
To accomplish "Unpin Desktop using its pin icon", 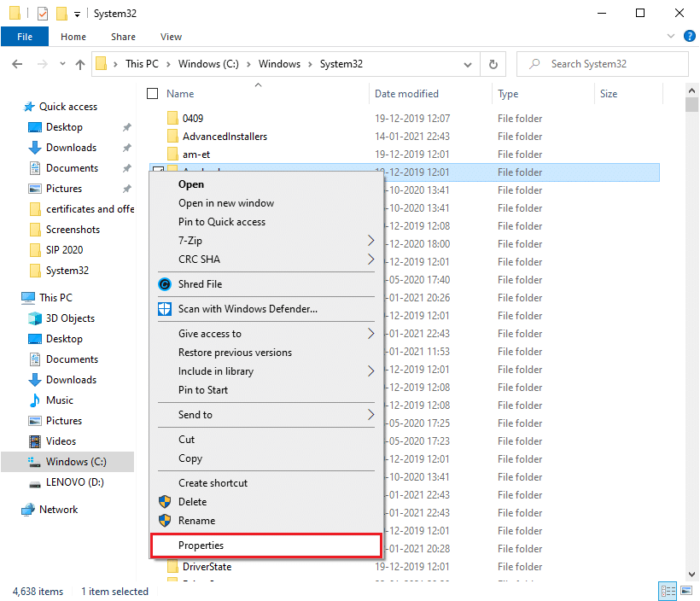I will click(x=126, y=126).
